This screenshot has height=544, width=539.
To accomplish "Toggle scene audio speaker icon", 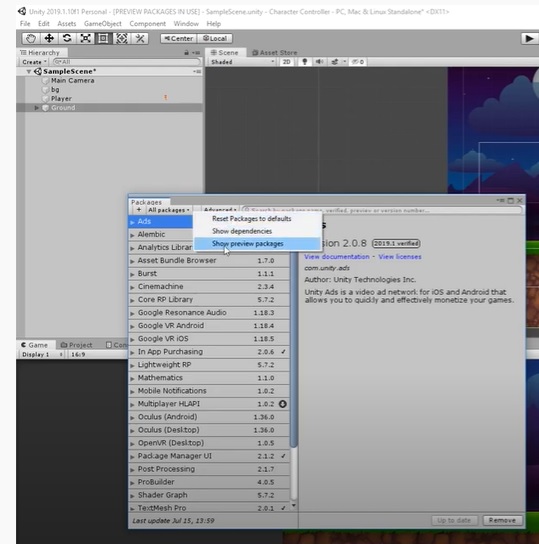I will tap(319, 62).
